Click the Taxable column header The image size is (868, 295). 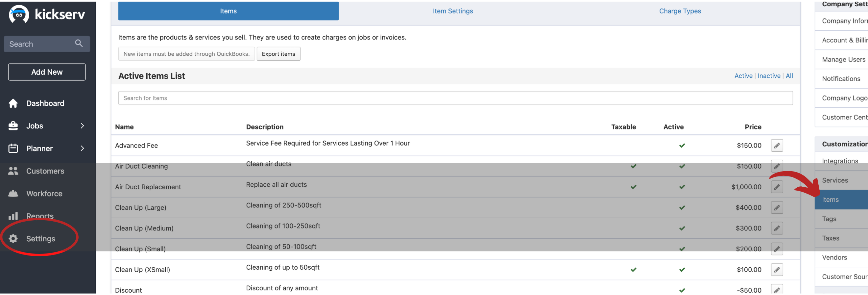tap(623, 127)
